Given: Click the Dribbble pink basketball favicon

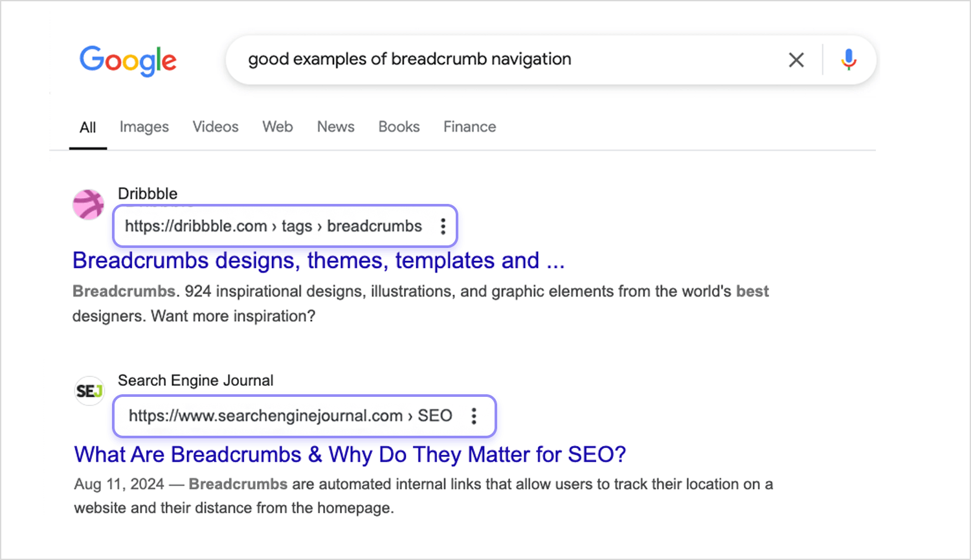Looking at the screenshot, I should point(88,205).
